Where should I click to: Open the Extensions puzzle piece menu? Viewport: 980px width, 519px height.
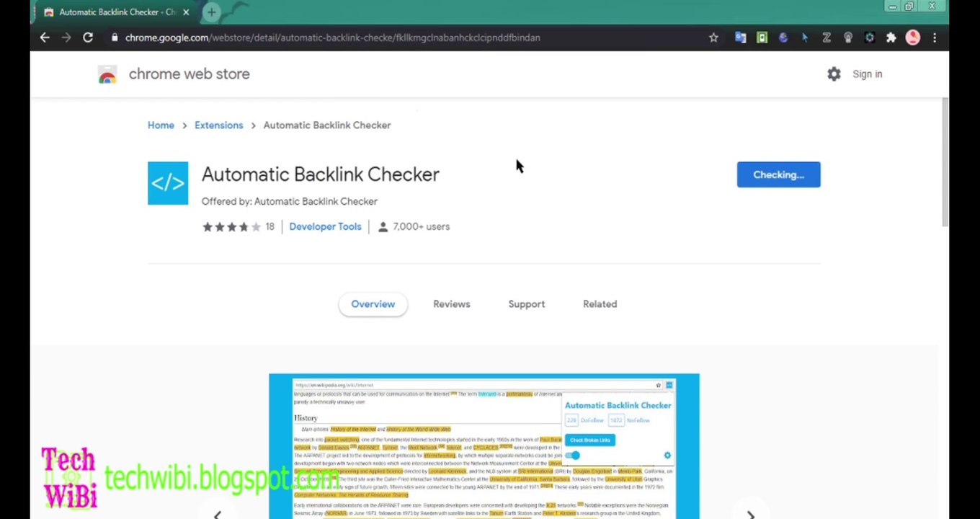891,37
